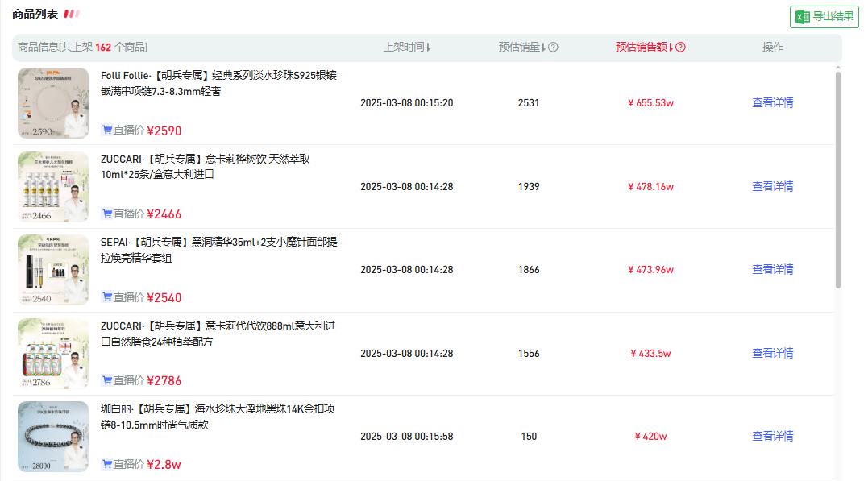Click the 导出结果 export button
The image size is (868, 481).
tap(824, 17)
